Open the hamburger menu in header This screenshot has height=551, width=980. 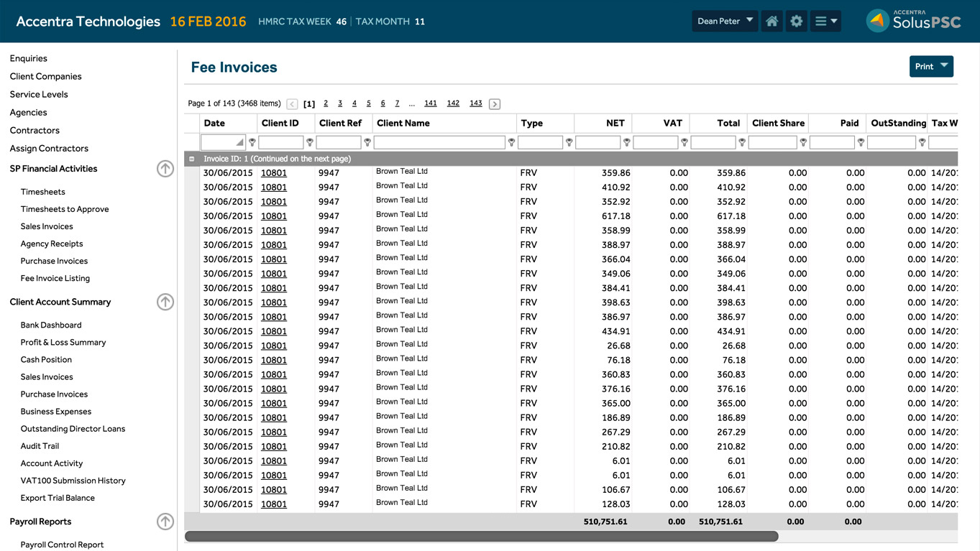pyautogui.click(x=825, y=22)
